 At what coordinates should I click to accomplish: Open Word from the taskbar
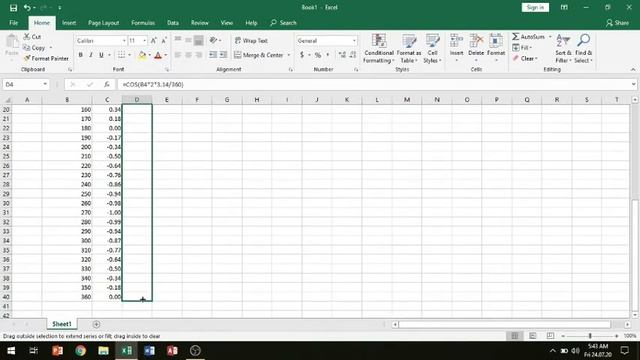(149, 351)
